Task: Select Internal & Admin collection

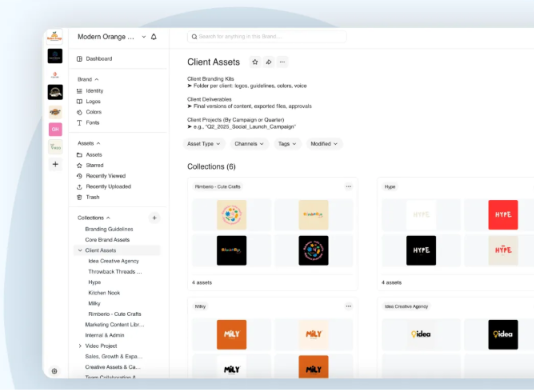Action: point(105,335)
